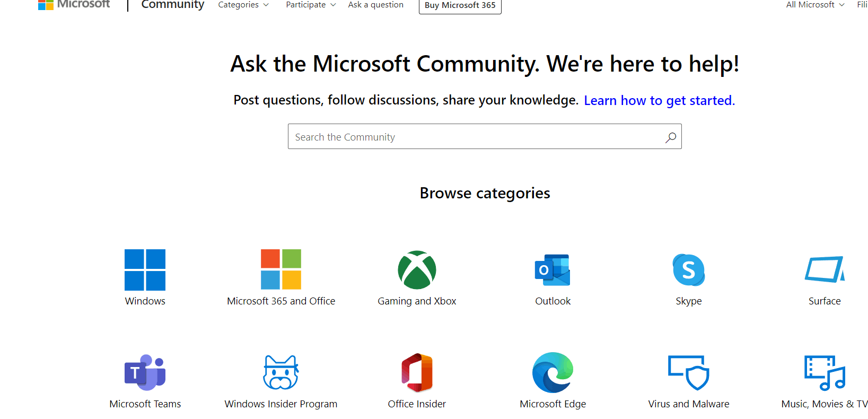Click the search magnifier icon
This screenshot has width=868, height=419.
tap(670, 137)
